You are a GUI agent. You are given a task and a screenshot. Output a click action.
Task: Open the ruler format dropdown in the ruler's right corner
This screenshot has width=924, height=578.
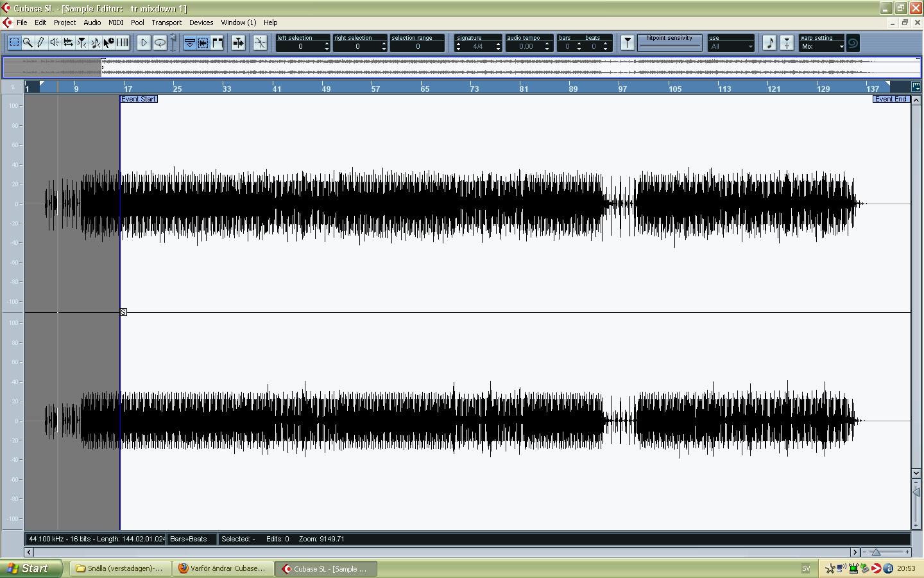(916, 87)
